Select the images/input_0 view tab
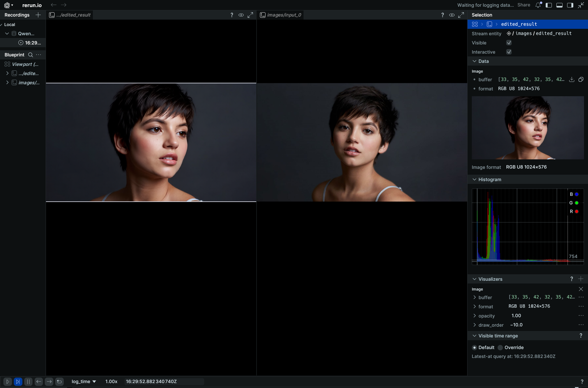Screen dimensions: 588x388 (281, 15)
